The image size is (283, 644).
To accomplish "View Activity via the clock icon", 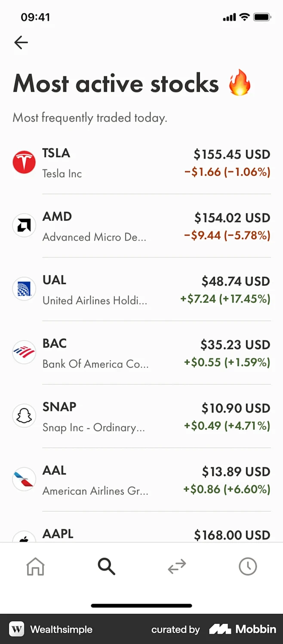I will tap(247, 567).
